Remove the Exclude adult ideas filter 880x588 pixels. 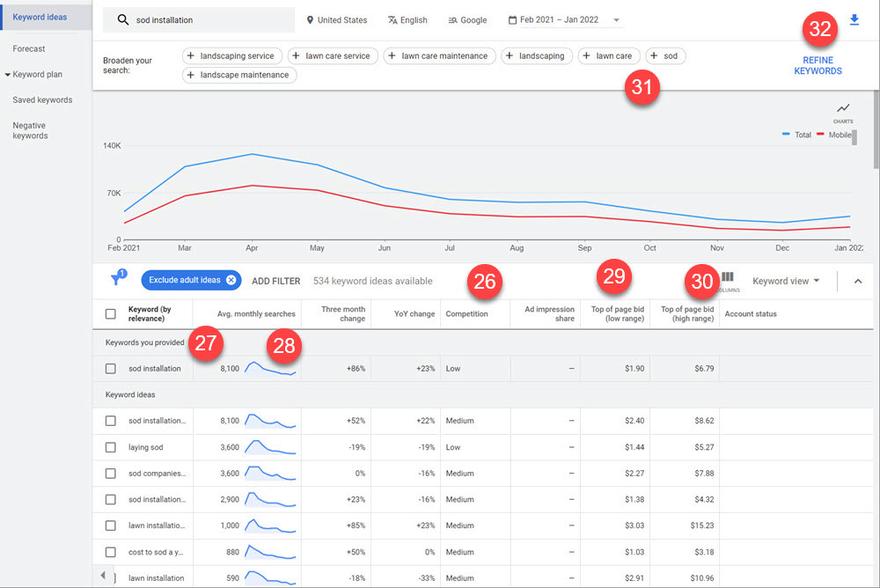click(x=231, y=280)
